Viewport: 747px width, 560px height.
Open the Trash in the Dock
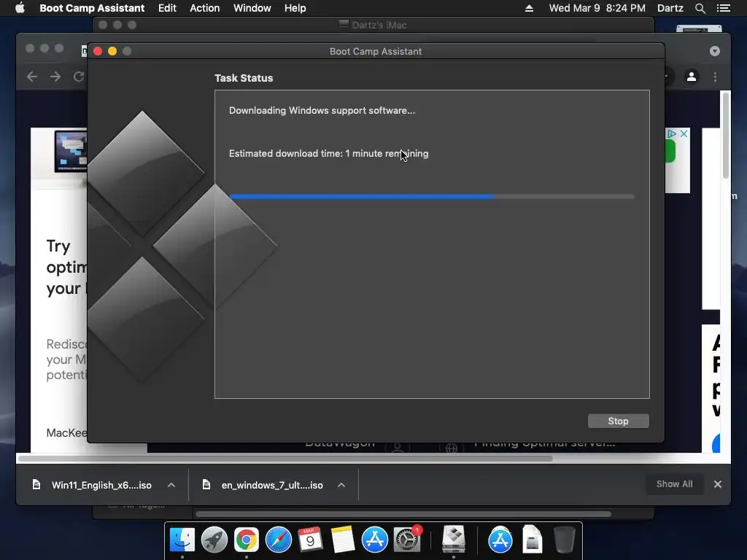(564, 540)
